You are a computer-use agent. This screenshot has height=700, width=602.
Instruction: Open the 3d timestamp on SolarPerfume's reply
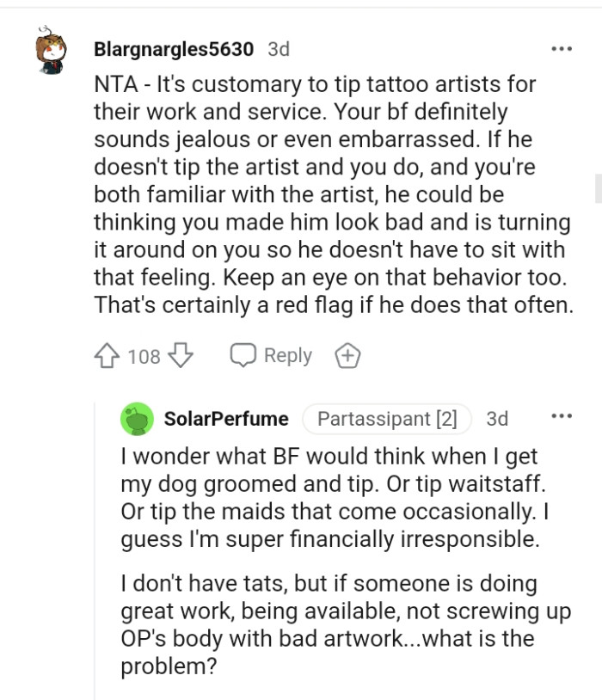point(497,419)
